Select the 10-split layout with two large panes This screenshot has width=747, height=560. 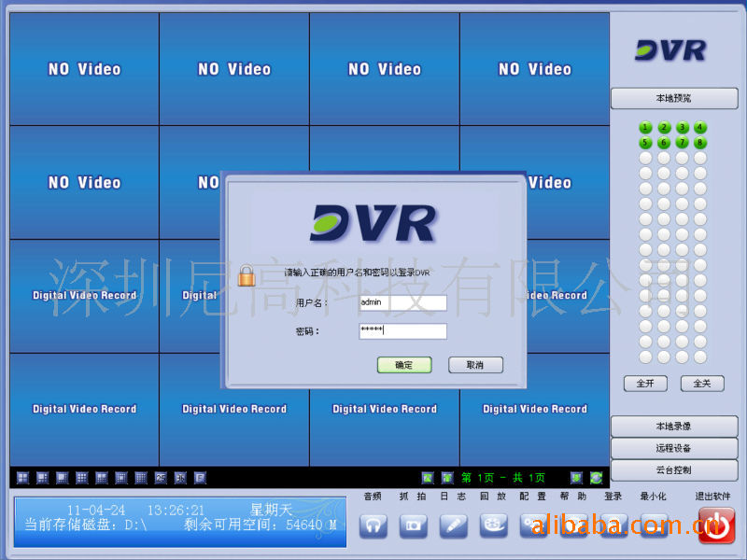(102, 478)
